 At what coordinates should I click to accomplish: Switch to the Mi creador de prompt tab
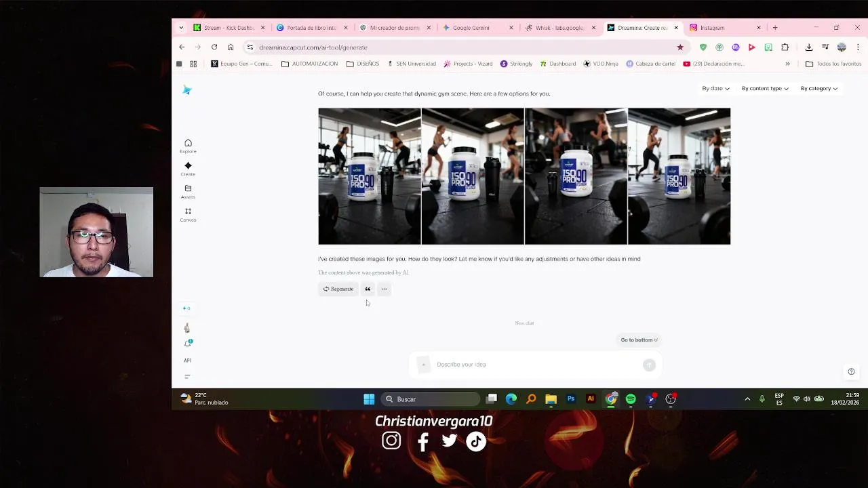tap(394, 28)
